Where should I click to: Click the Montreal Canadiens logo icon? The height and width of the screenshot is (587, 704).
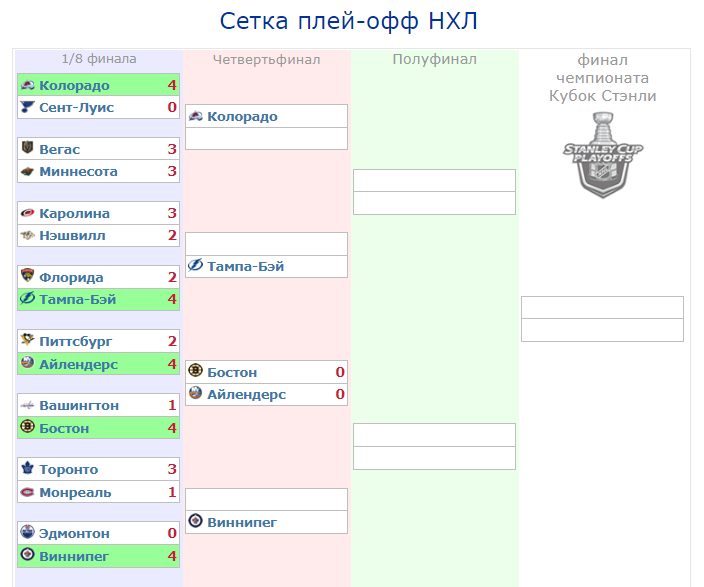27,492
